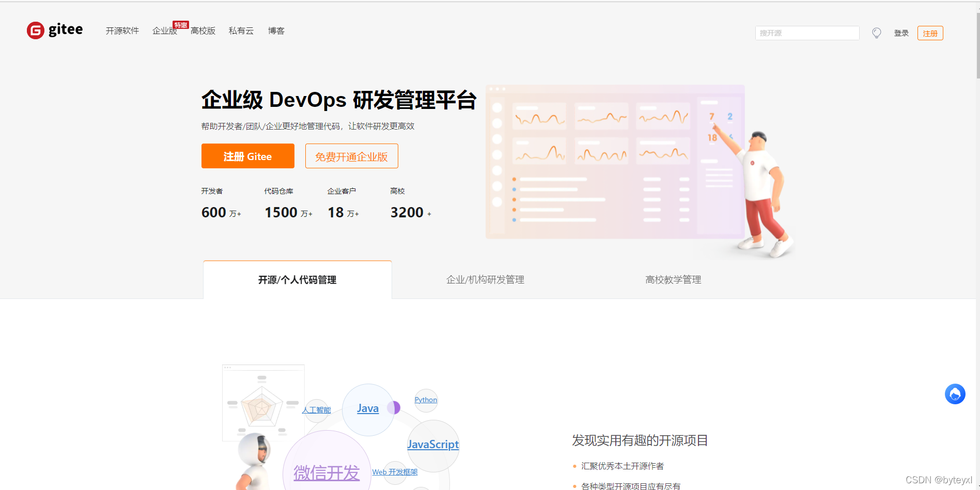980x490 pixels.
Task: Click the 汇聚优秀本土开源作者 bullet text
Action: (x=623, y=466)
